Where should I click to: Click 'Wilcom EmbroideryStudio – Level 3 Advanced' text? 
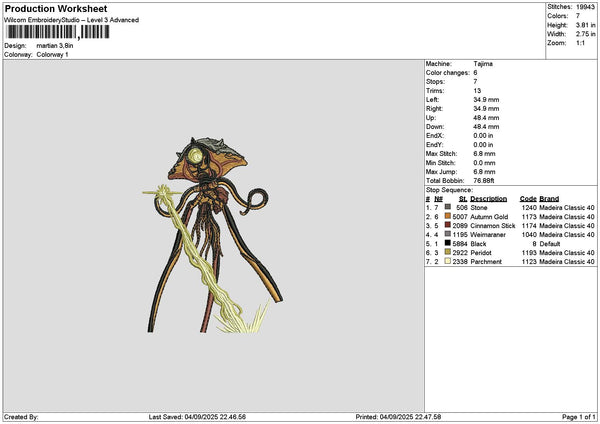72,20
